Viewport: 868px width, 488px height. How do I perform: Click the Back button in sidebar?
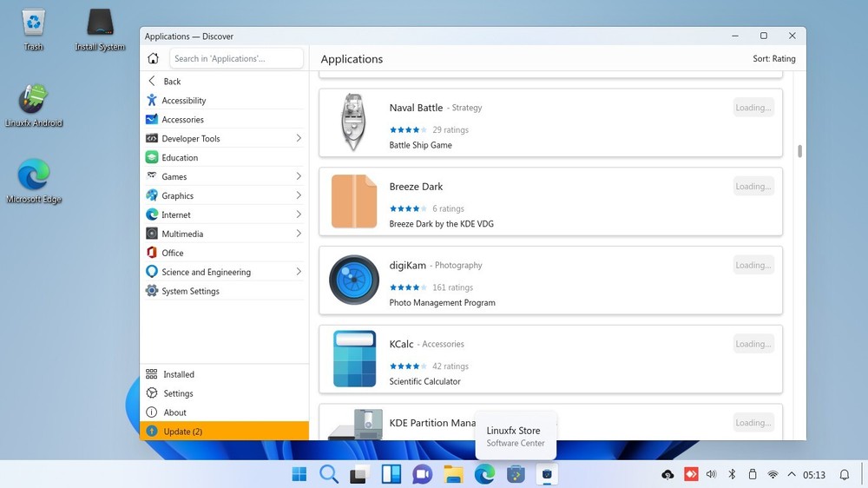[172, 82]
